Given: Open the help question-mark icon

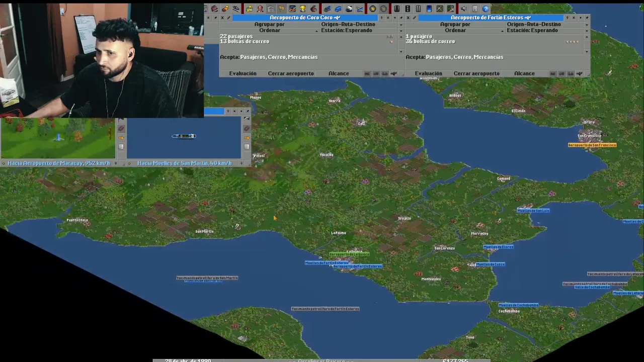Looking at the screenshot, I should (x=486, y=9).
